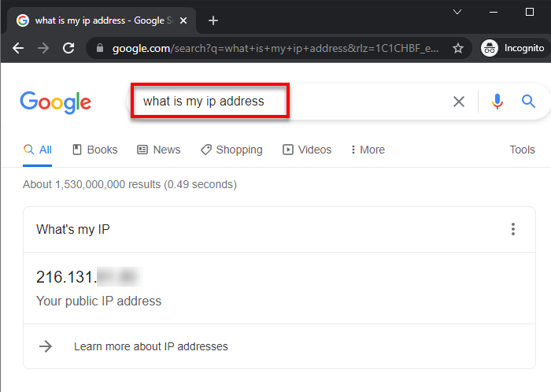Switch to News results
551x392 pixels.
(x=158, y=150)
